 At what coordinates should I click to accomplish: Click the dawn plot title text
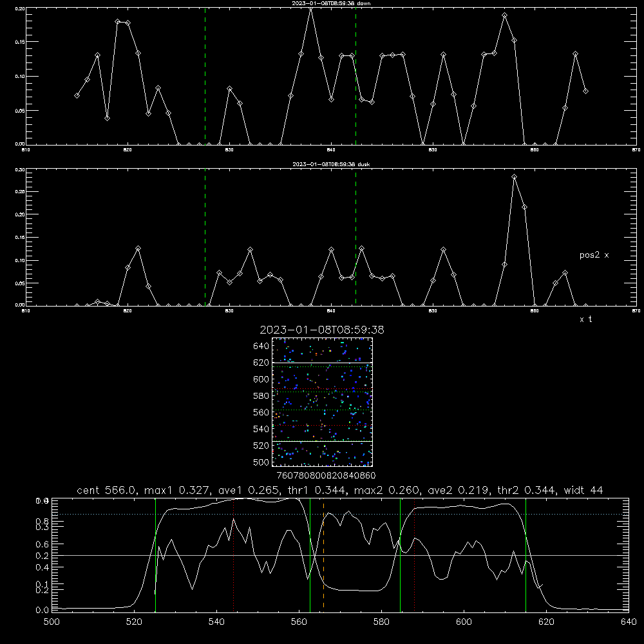tap(331, 3)
